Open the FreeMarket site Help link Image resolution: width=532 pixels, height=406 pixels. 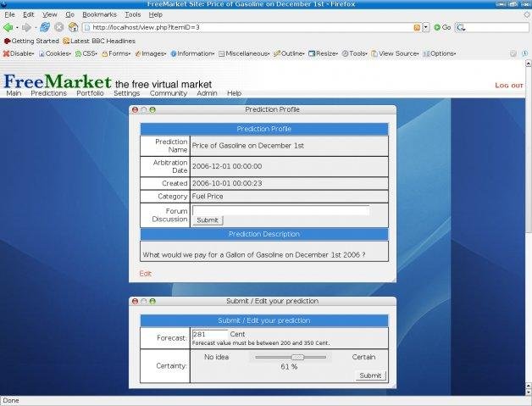tap(234, 93)
